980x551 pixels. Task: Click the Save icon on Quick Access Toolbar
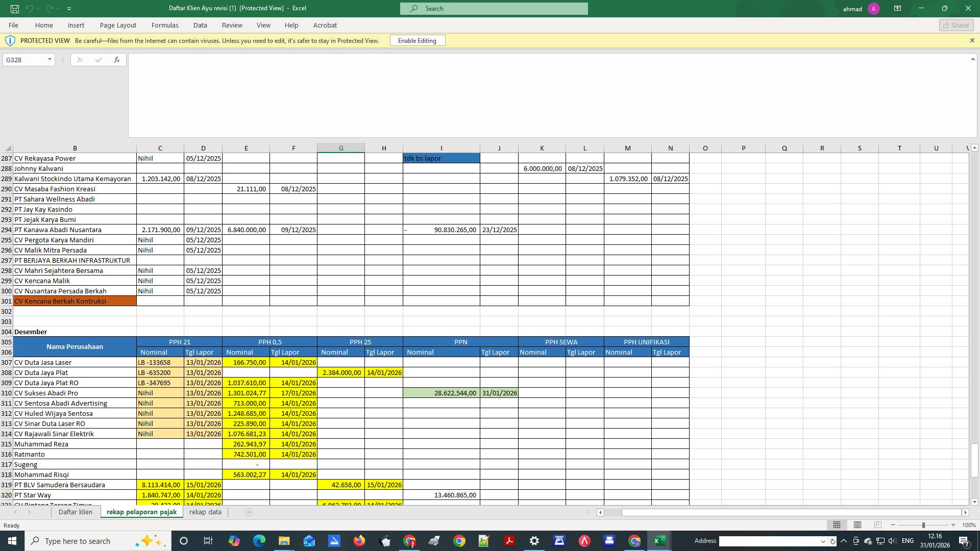15,8
